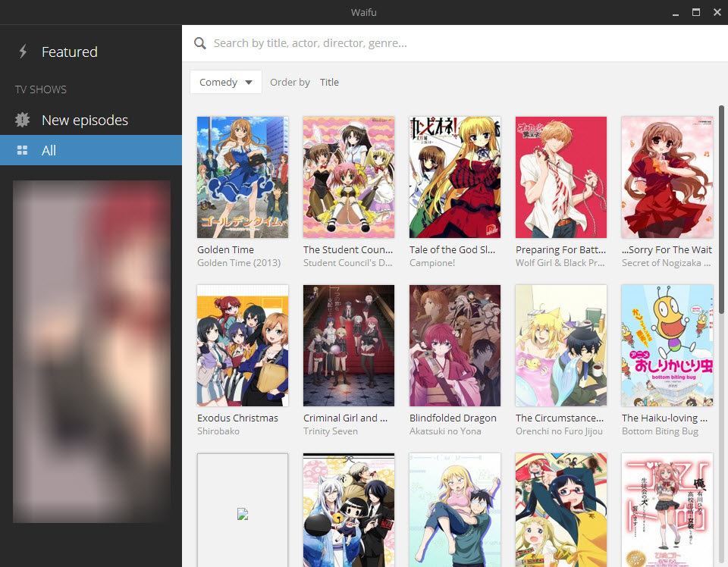This screenshot has width=728, height=567.
Task: Open the Bottom Biting Bug poster
Action: click(x=667, y=346)
